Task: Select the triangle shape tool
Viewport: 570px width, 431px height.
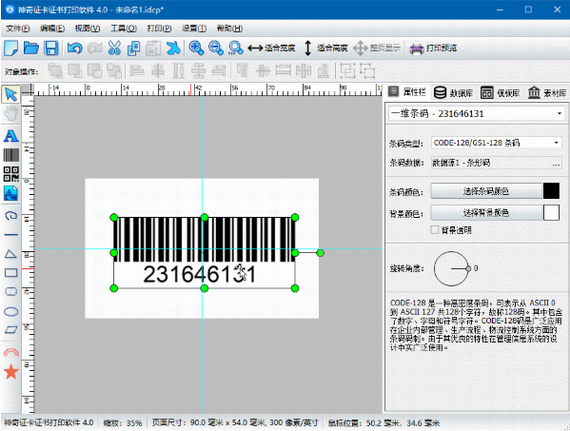Action: [x=11, y=254]
